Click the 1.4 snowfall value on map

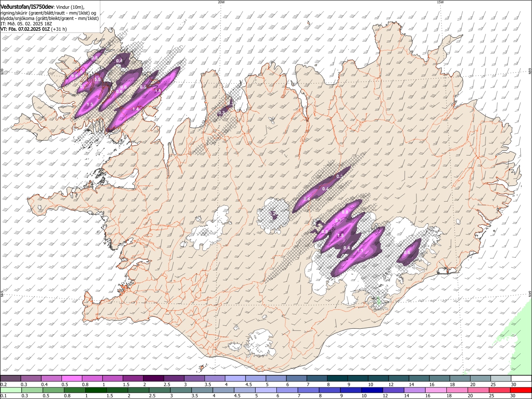point(135,109)
